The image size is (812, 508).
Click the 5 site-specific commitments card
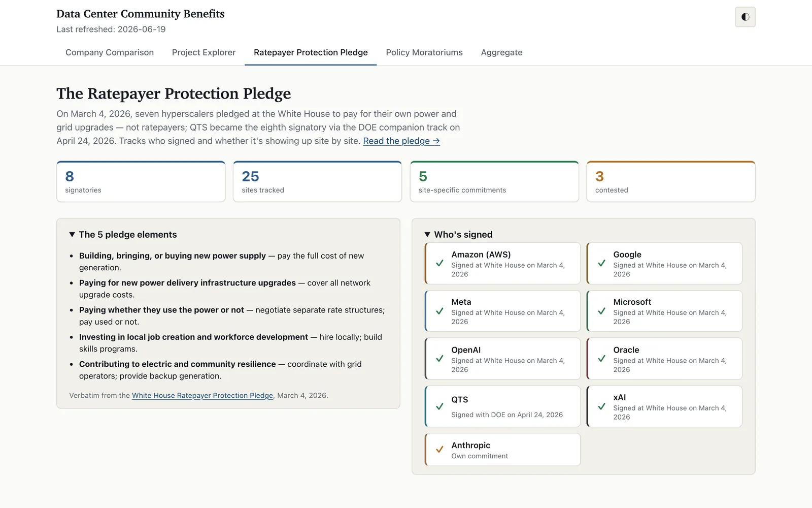pyautogui.click(x=494, y=181)
